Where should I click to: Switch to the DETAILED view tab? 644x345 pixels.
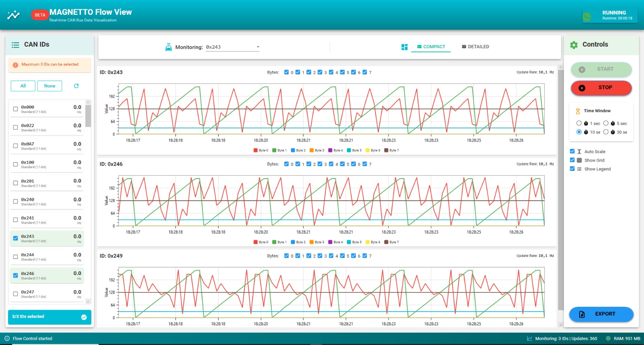pos(475,47)
